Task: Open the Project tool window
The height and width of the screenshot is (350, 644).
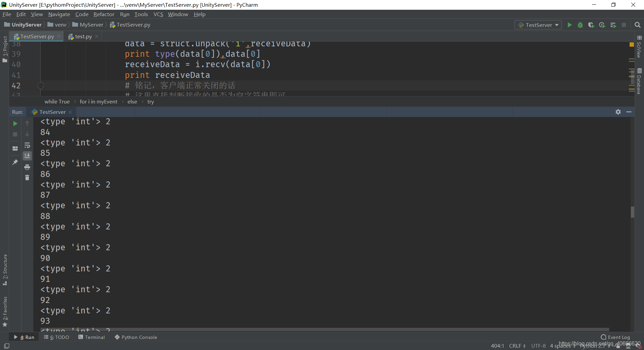Action: [5, 49]
